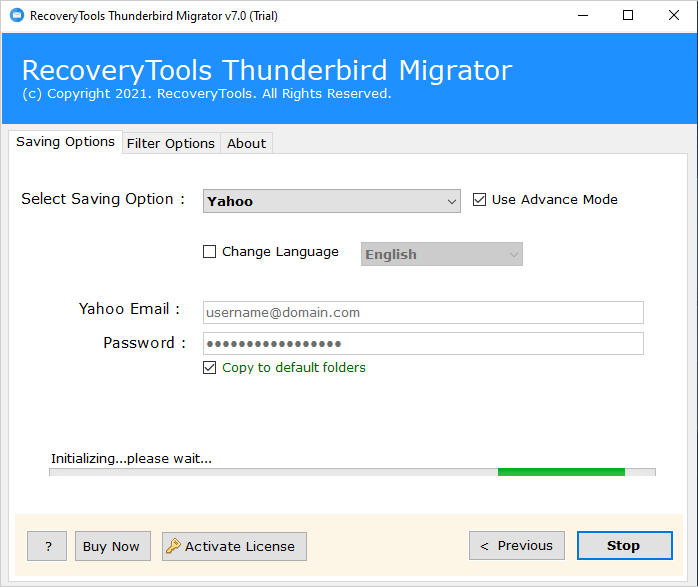This screenshot has height=587, width=698.
Task: Click the Initializing...please wait... status text
Action: [131, 458]
